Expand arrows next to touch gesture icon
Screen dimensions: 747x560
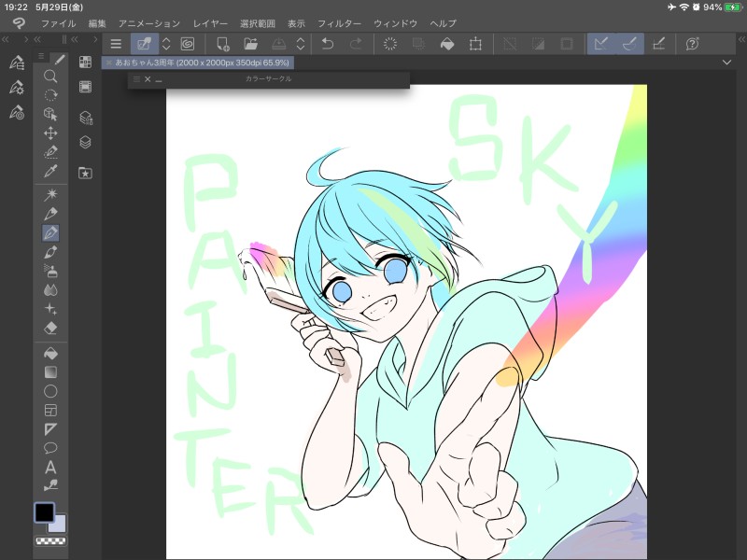pos(166,44)
